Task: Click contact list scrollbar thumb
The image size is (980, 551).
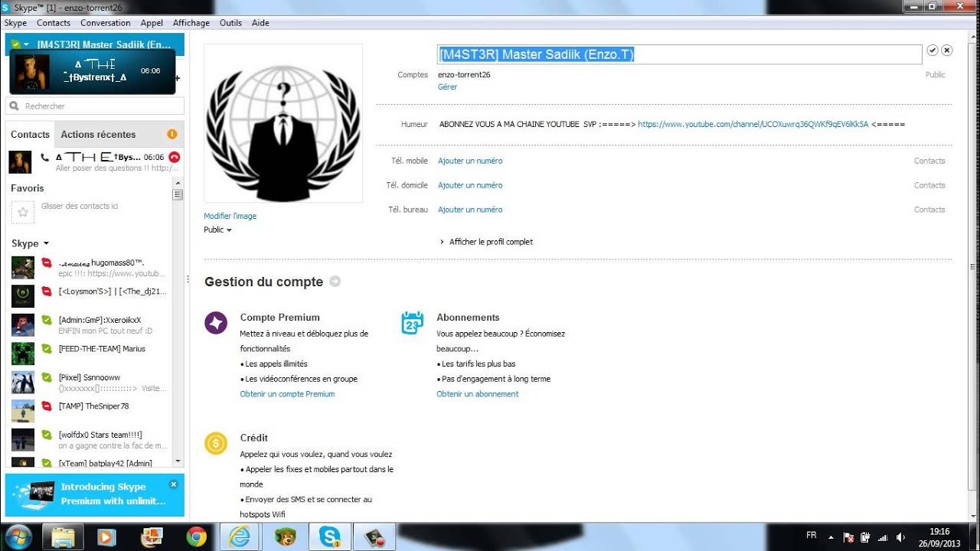Action: [x=178, y=194]
